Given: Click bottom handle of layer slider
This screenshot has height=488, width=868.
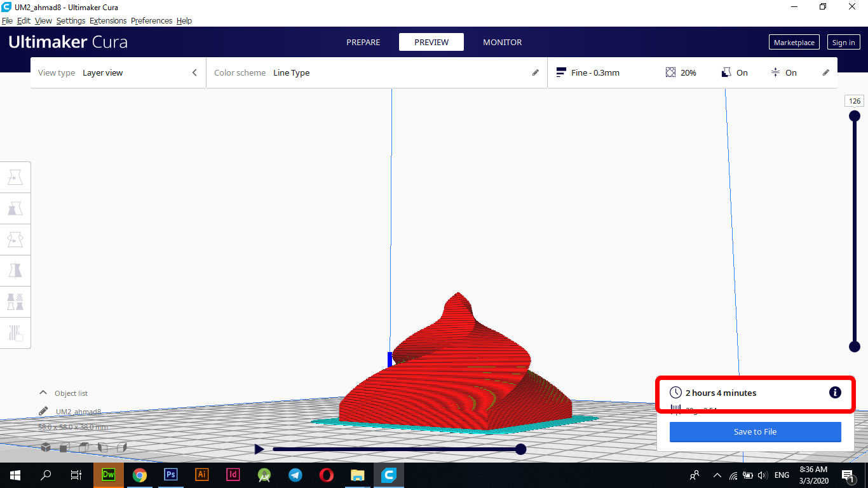Looking at the screenshot, I should tap(855, 346).
